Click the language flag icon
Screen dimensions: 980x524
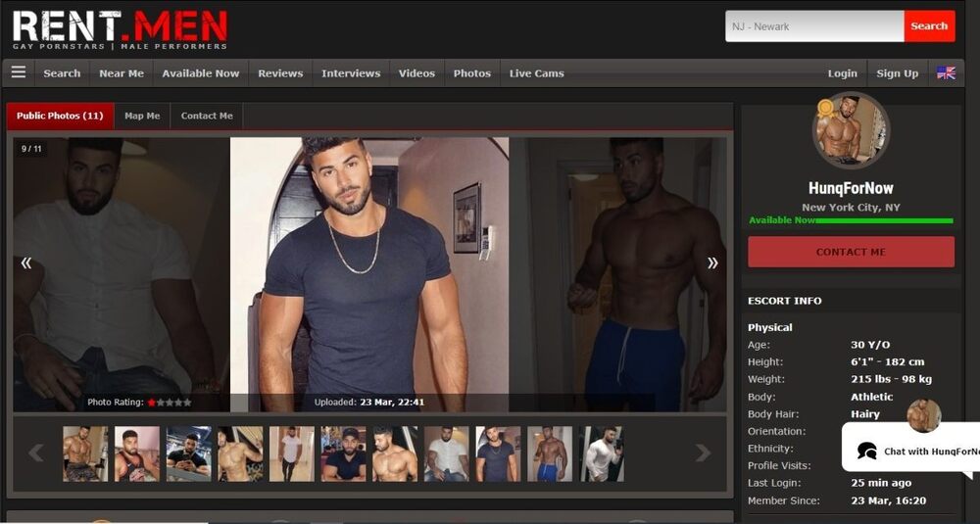pos(946,72)
